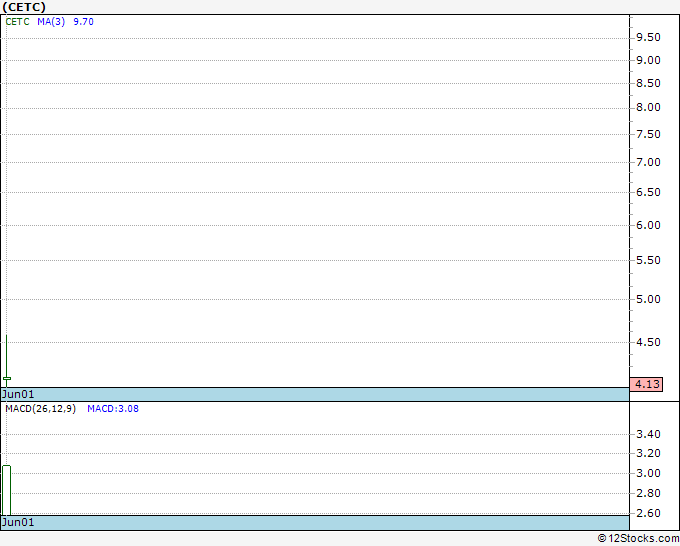The height and width of the screenshot is (546, 680).
Task: Click the 4.50 price axis label
Action: tap(648, 342)
